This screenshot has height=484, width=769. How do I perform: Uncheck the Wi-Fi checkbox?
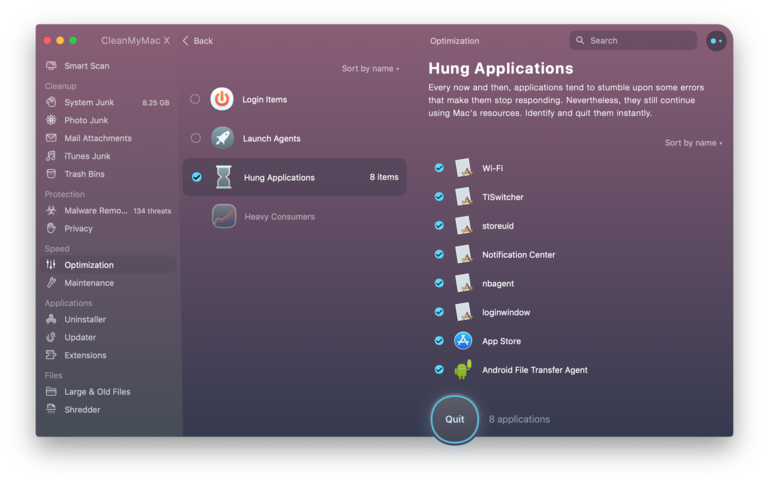(439, 168)
